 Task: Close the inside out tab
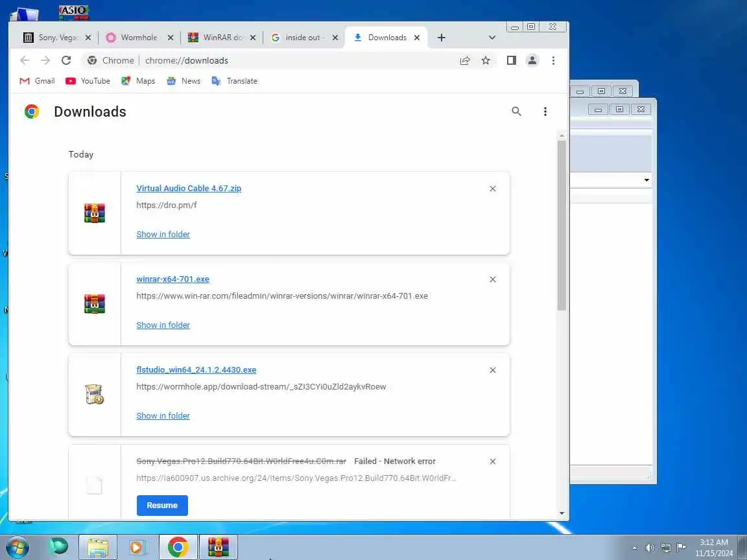(x=335, y=38)
